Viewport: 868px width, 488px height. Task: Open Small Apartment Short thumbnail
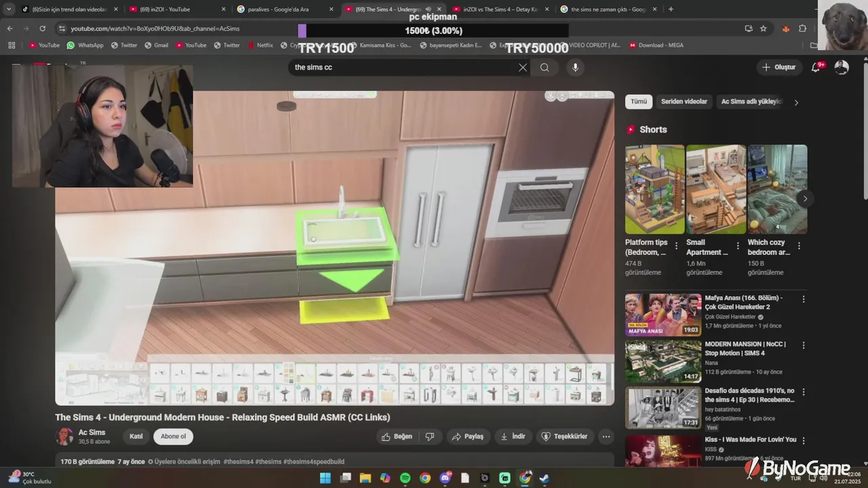(716, 189)
